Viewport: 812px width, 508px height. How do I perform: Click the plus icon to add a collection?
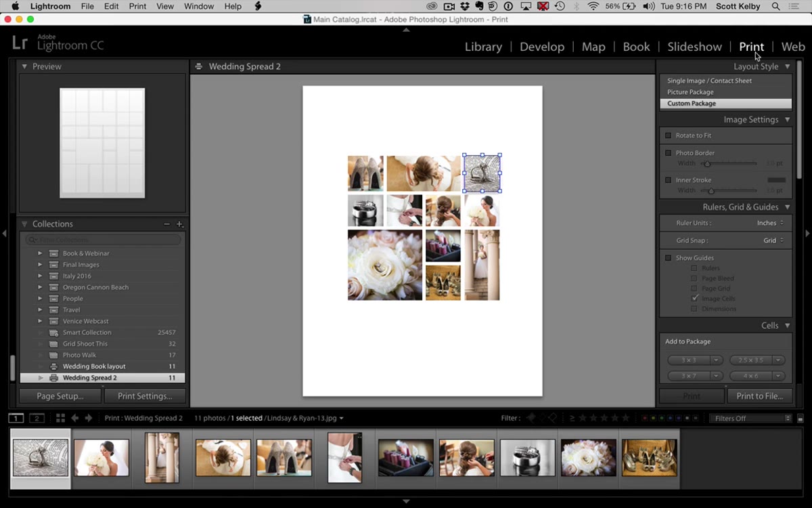point(179,224)
